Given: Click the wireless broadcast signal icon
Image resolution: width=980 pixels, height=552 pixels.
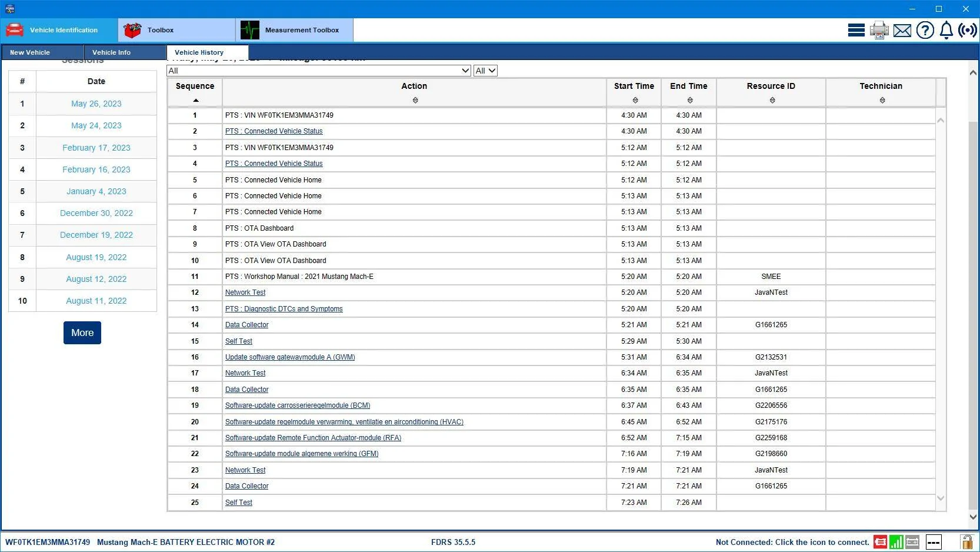Looking at the screenshot, I should 967,30.
